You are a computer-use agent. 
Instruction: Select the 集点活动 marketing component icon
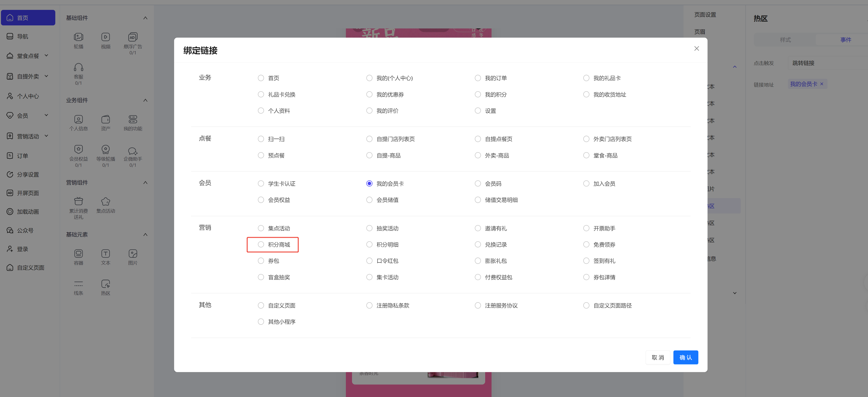click(105, 201)
